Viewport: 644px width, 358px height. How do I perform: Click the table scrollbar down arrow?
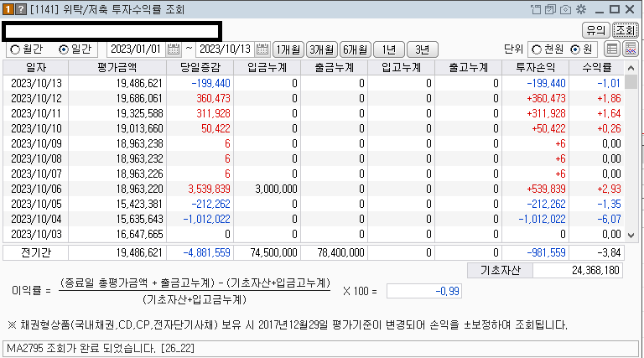(631, 236)
